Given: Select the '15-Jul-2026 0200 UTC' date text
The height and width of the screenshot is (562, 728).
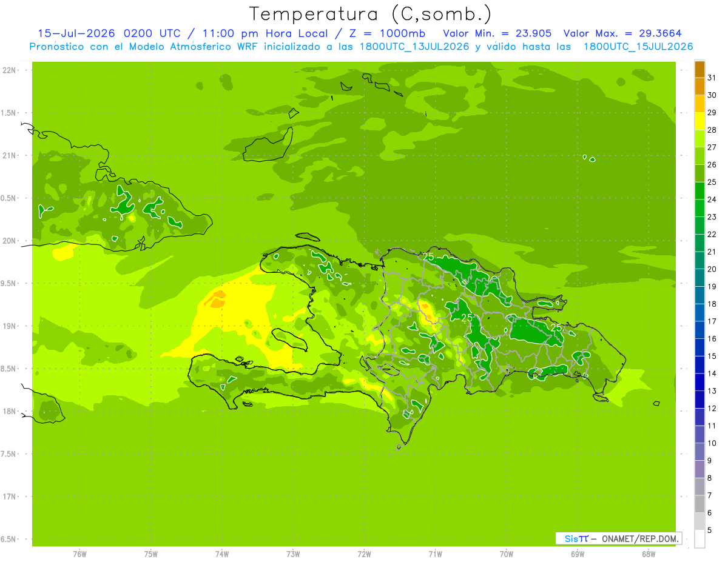Looking at the screenshot, I should point(109,33).
